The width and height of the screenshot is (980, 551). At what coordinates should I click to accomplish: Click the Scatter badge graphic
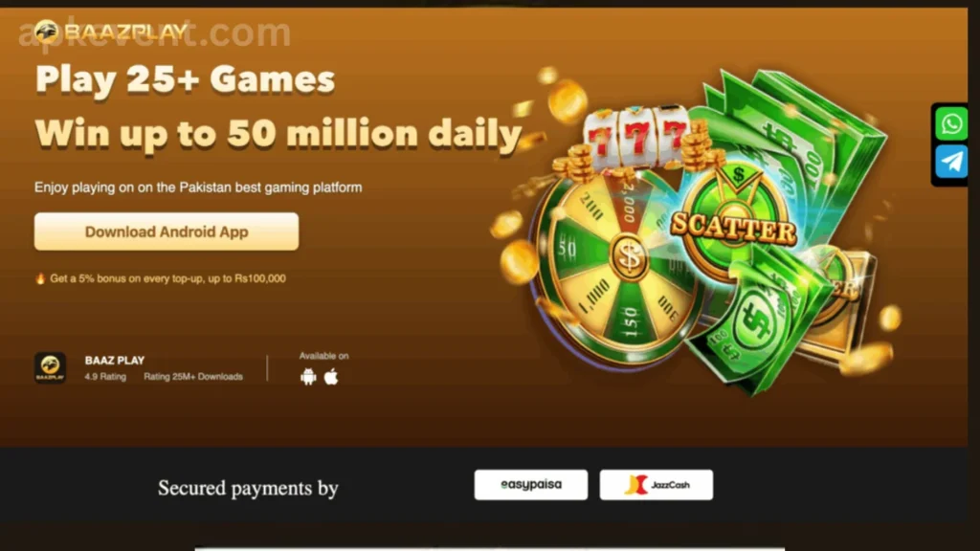733,226
